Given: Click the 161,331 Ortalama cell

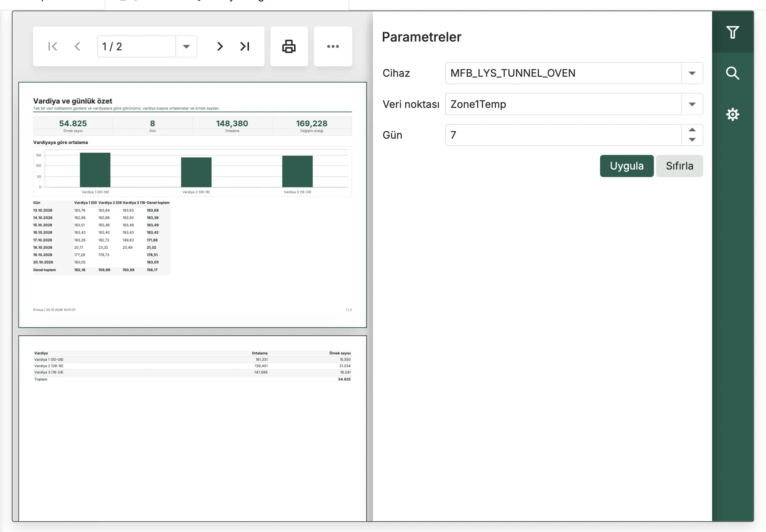Looking at the screenshot, I should (x=261, y=359).
